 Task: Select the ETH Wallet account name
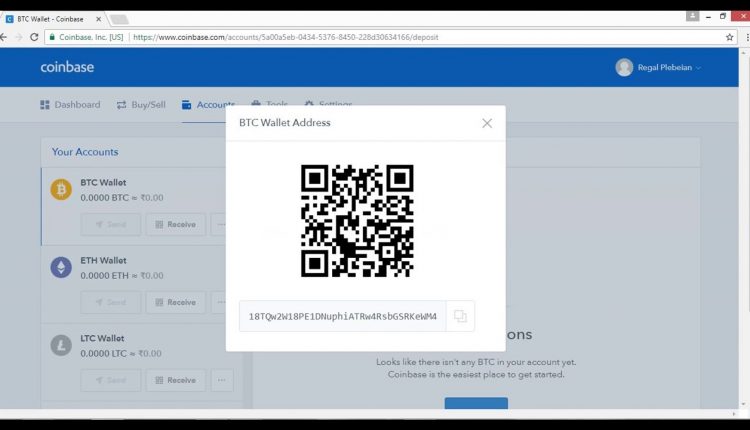point(103,261)
